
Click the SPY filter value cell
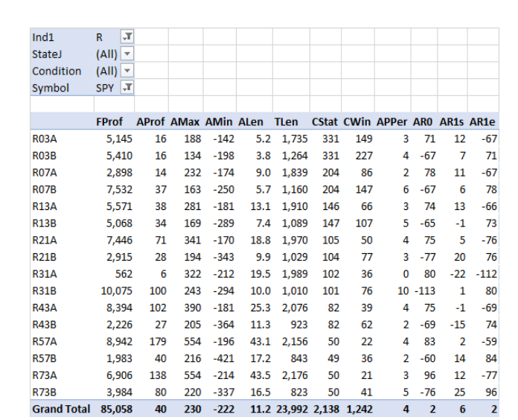pos(105,88)
